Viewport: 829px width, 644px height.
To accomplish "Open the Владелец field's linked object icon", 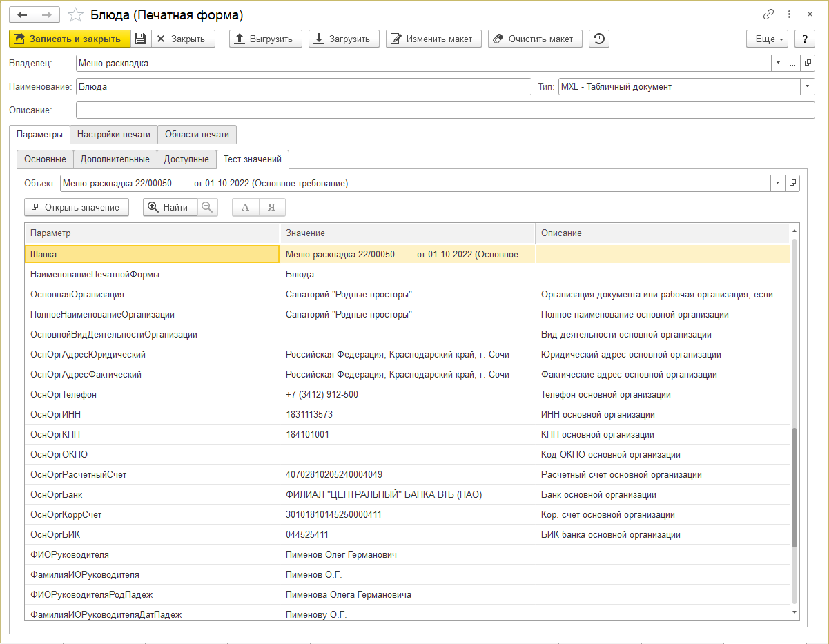I will (808, 64).
